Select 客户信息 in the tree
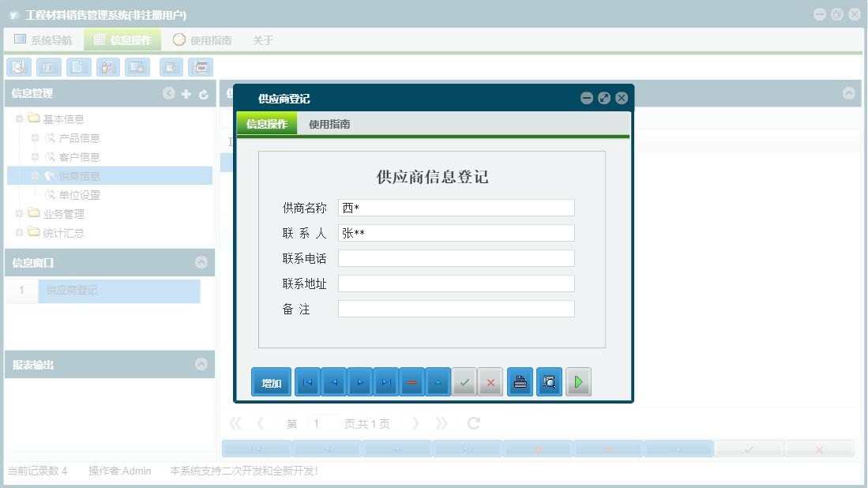 pyautogui.click(x=79, y=157)
